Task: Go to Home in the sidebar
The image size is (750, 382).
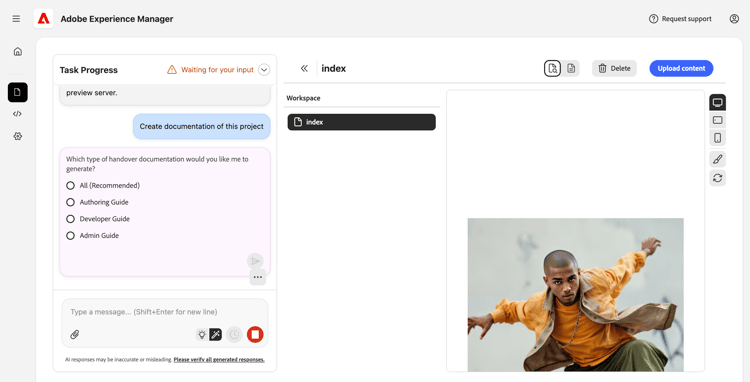Action: [18, 51]
